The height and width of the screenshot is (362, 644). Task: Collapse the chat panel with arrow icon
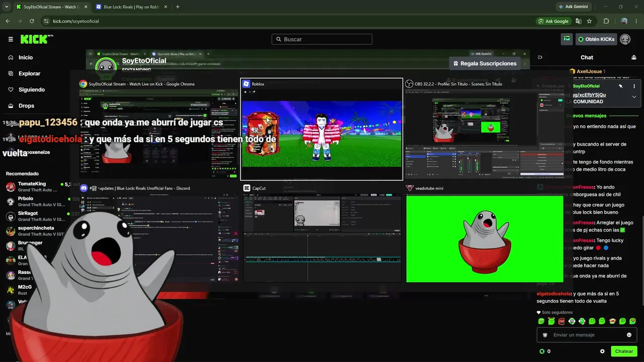point(540,57)
